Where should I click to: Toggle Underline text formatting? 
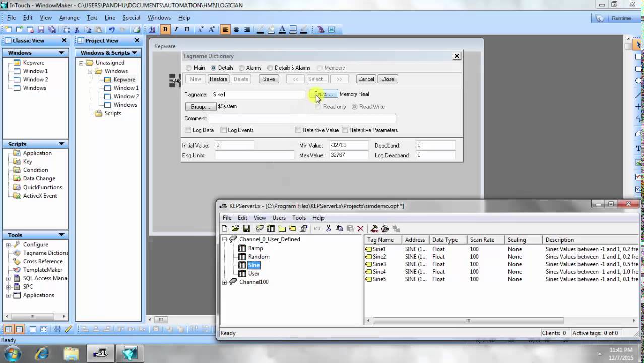point(187,30)
